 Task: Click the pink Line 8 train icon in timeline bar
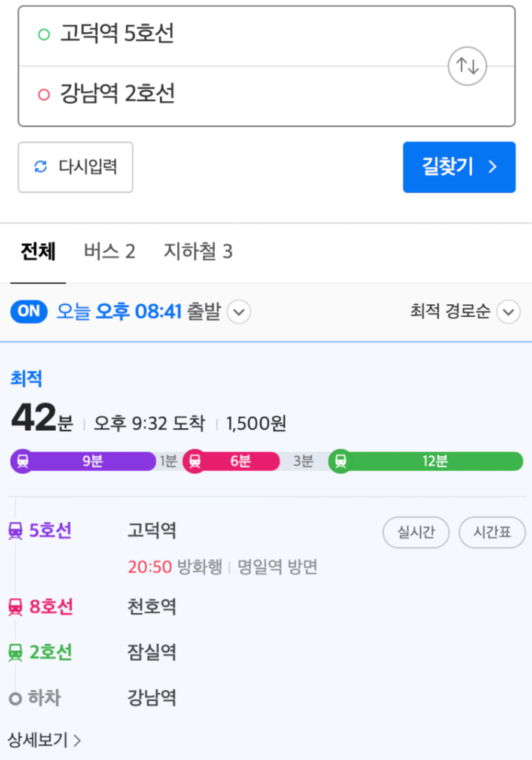[194, 462]
